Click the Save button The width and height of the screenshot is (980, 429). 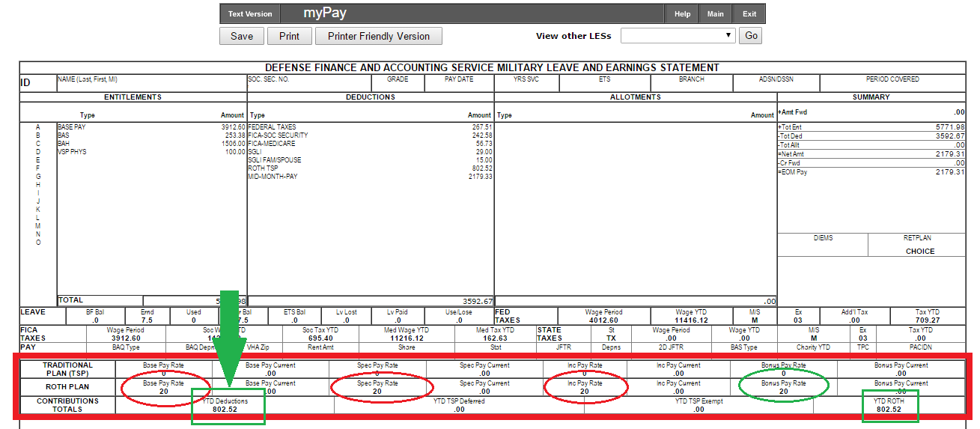pos(242,36)
